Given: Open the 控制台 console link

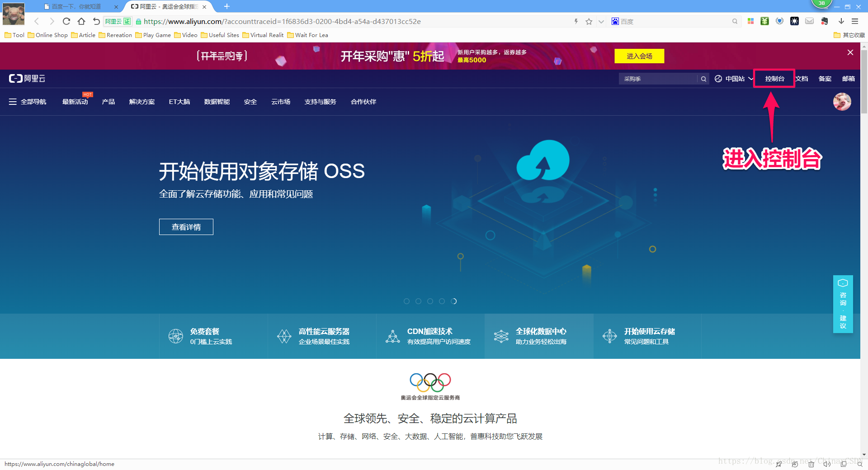Looking at the screenshot, I should pos(774,79).
